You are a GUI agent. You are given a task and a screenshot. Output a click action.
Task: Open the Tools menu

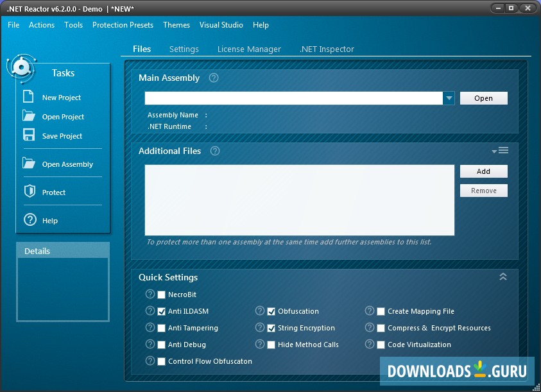tap(74, 25)
